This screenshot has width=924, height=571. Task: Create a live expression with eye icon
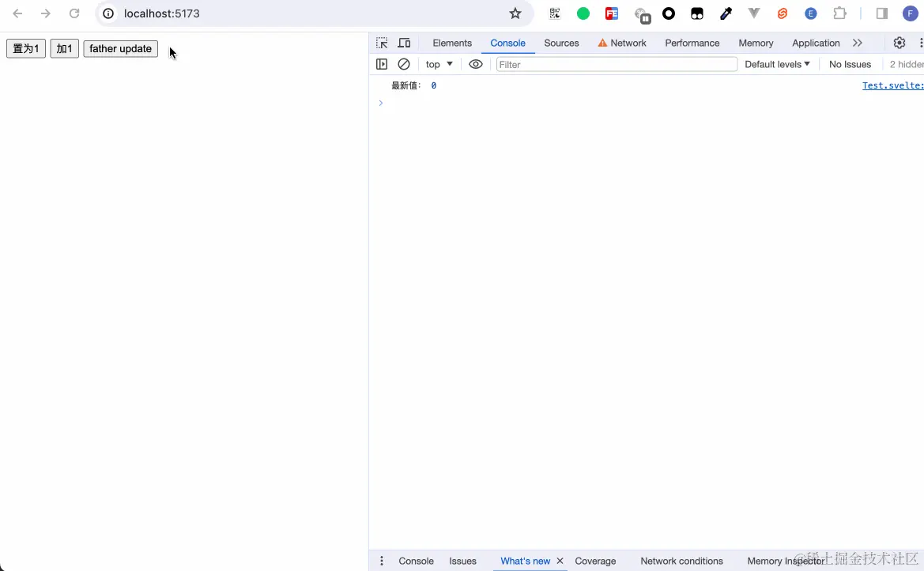pyautogui.click(x=476, y=64)
